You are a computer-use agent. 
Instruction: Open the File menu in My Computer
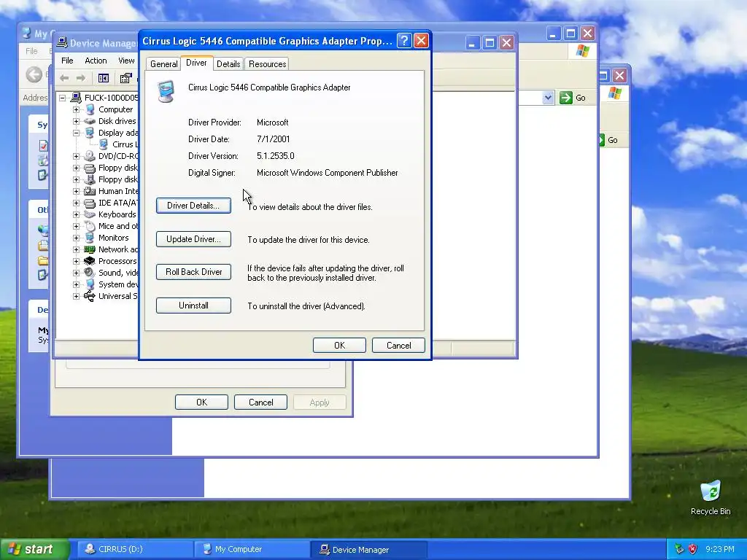31,51
